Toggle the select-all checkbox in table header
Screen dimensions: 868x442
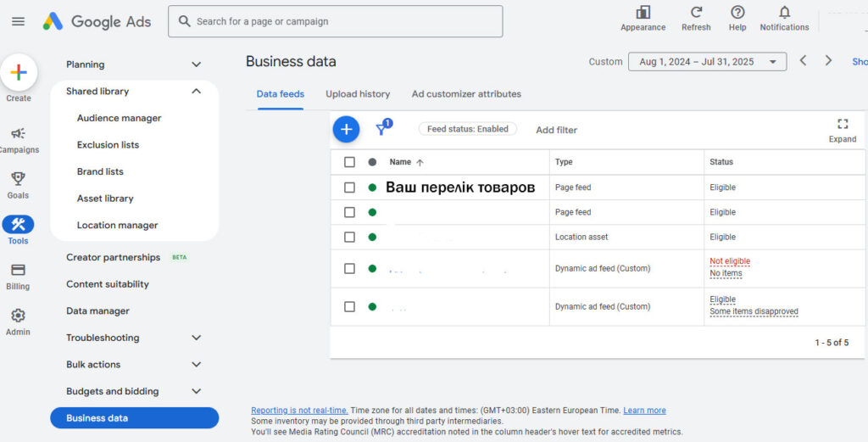point(349,162)
